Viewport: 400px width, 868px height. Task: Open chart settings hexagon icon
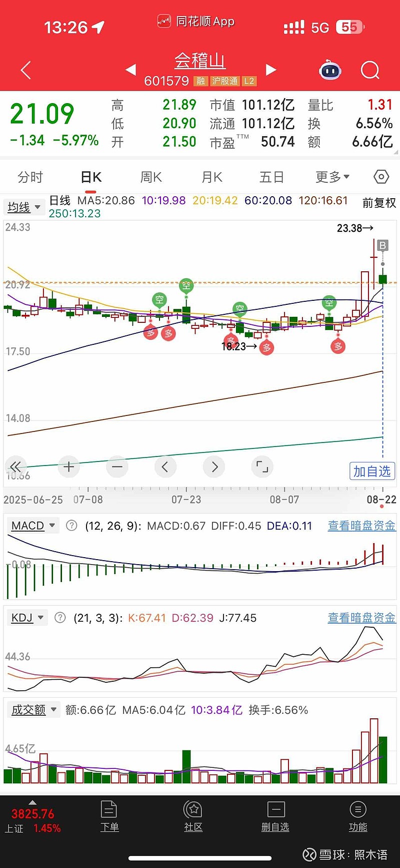(x=381, y=177)
